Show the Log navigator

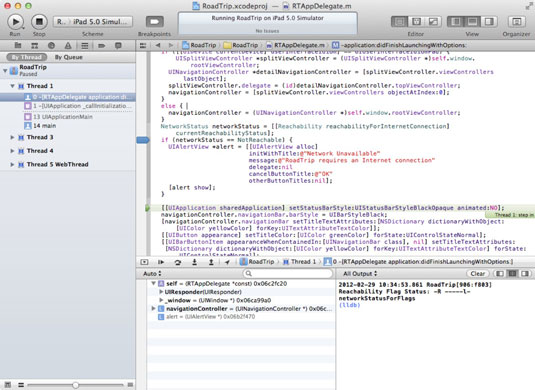(x=118, y=45)
